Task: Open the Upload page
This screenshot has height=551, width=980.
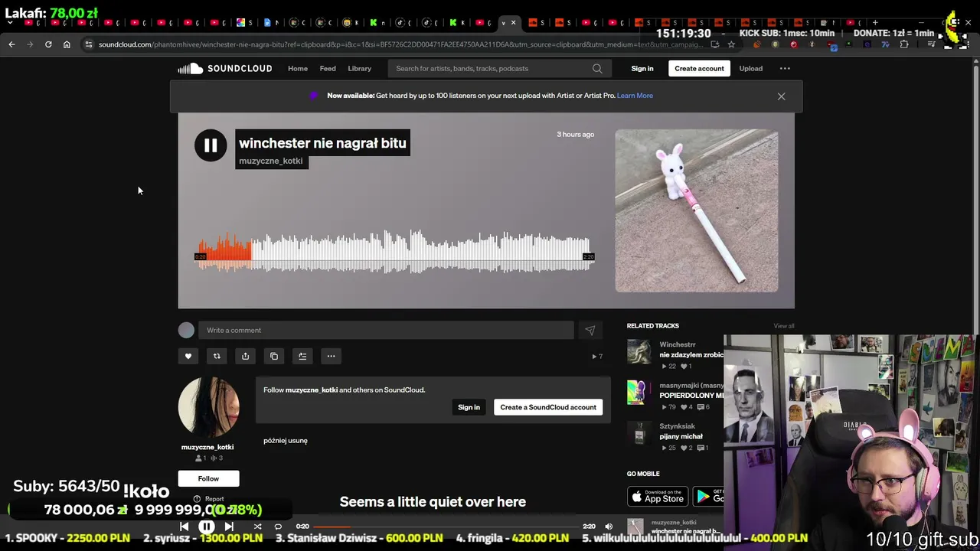Action: (x=751, y=69)
